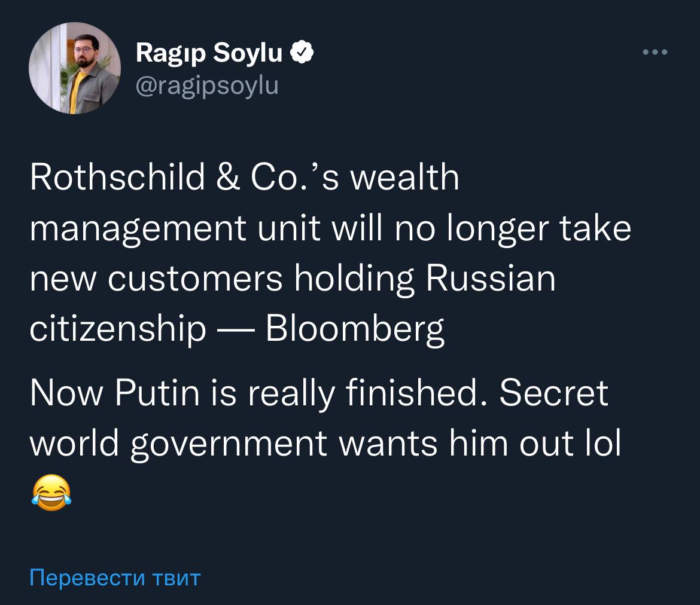
Task: Click the word "government" in the tweet
Action: pyautogui.click(x=229, y=445)
